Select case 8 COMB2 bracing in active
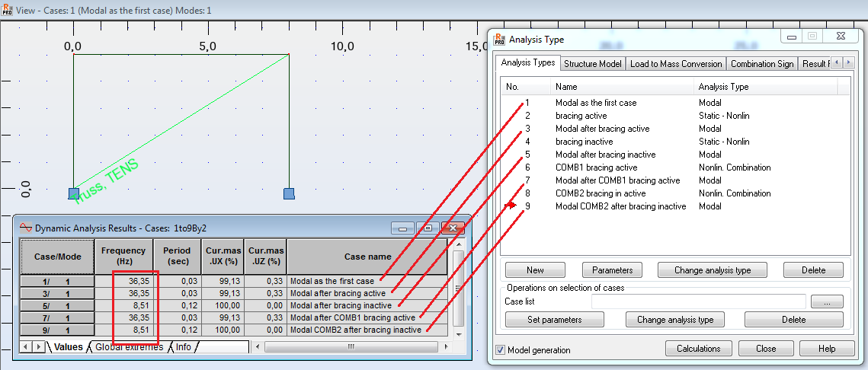The width and height of the screenshot is (868, 370). (x=674, y=193)
